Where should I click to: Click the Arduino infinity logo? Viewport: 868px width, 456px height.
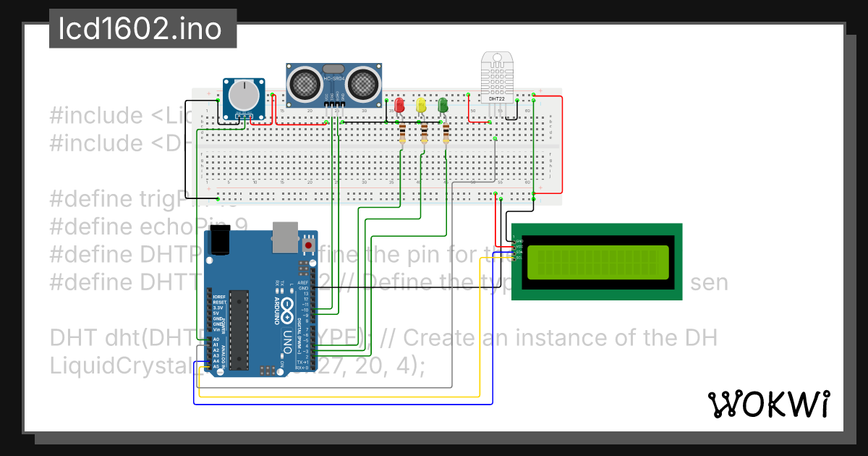coord(286,311)
